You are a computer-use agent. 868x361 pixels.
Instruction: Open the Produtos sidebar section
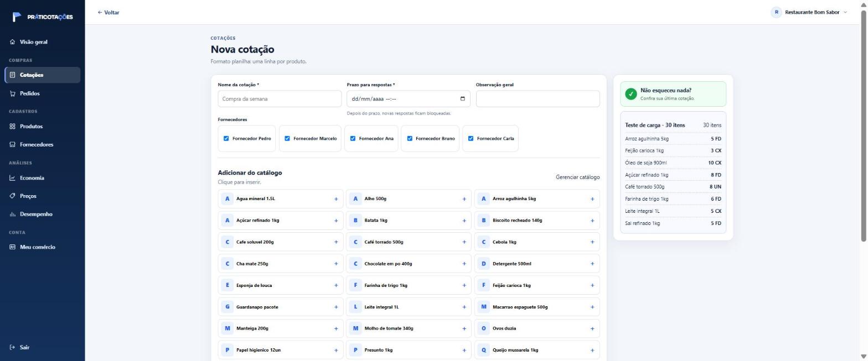tap(42, 127)
